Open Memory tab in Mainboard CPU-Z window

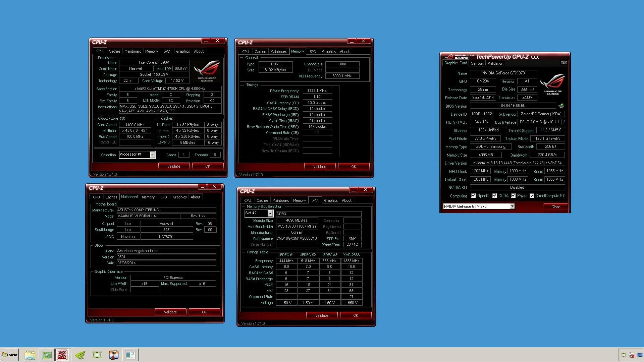click(x=148, y=197)
